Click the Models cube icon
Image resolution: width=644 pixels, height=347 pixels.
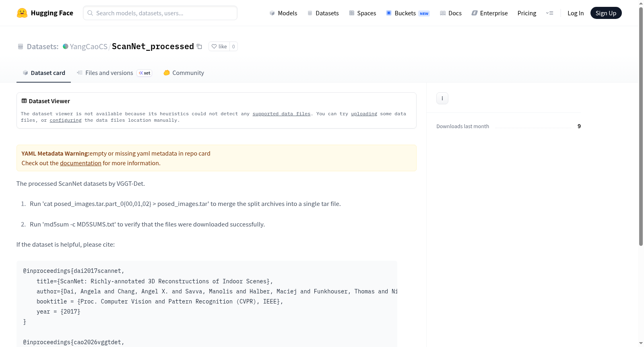point(272,13)
